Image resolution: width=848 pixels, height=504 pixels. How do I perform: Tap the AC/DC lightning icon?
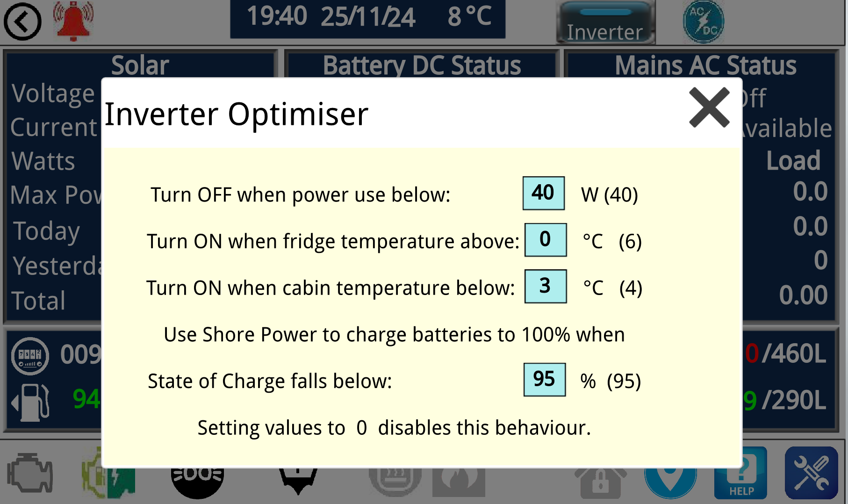[x=703, y=22]
